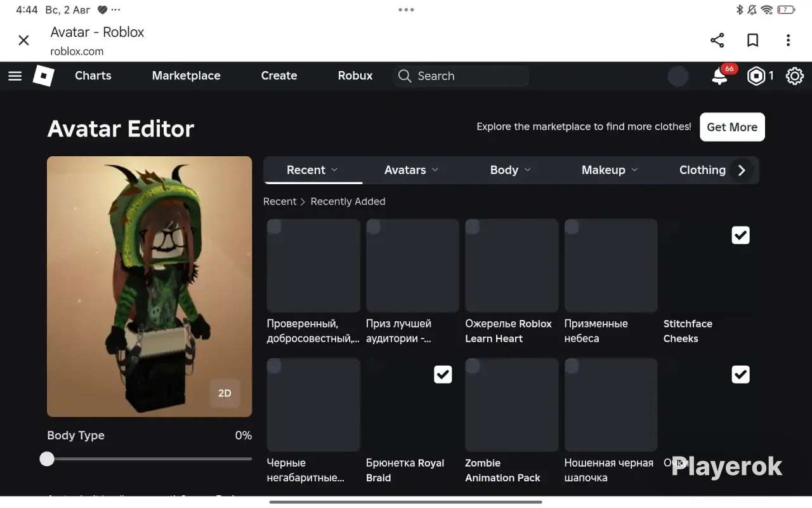Tap the silent mode bell icon
The width and height of the screenshot is (812, 508).
[752, 10]
